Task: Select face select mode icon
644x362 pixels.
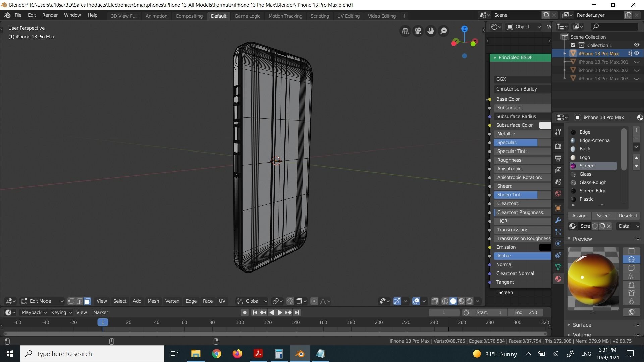Action: click(x=87, y=301)
